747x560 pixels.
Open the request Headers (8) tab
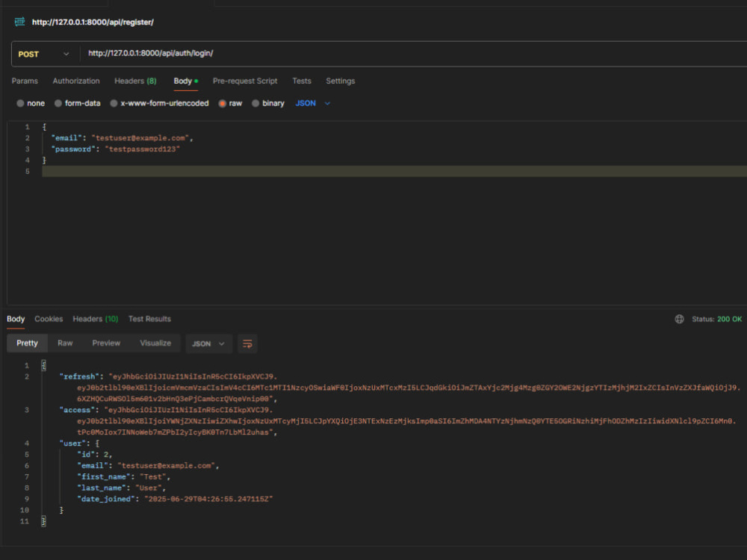click(135, 81)
